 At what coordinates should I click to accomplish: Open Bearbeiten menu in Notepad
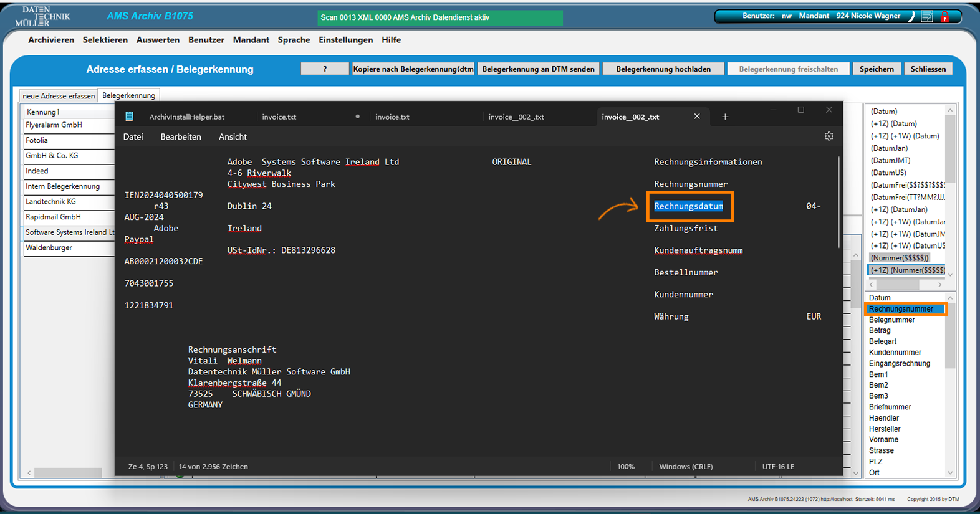[181, 137]
